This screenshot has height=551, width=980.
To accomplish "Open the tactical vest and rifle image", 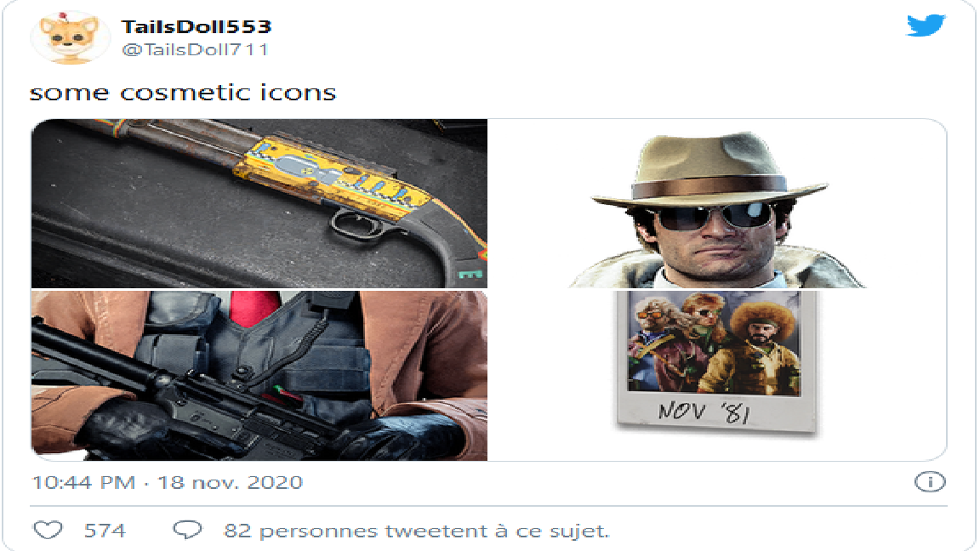I will (259, 376).
